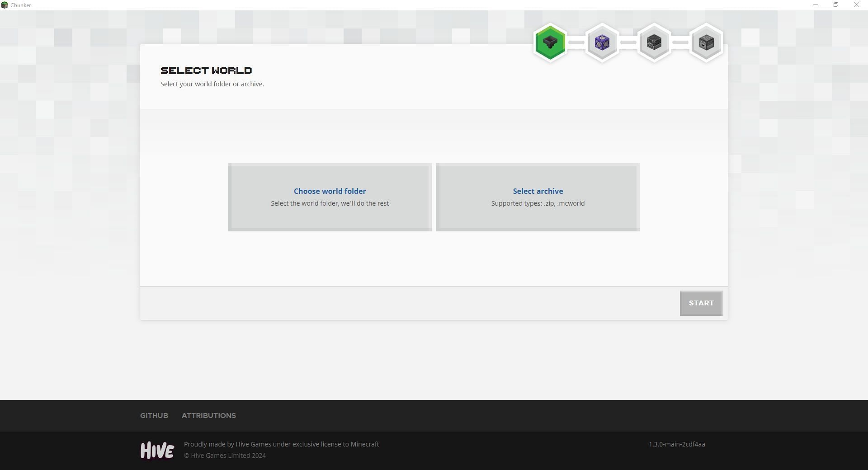Open the ATTRIBUTIONS link
Image resolution: width=868 pixels, height=470 pixels.
[x=208, y=415]
